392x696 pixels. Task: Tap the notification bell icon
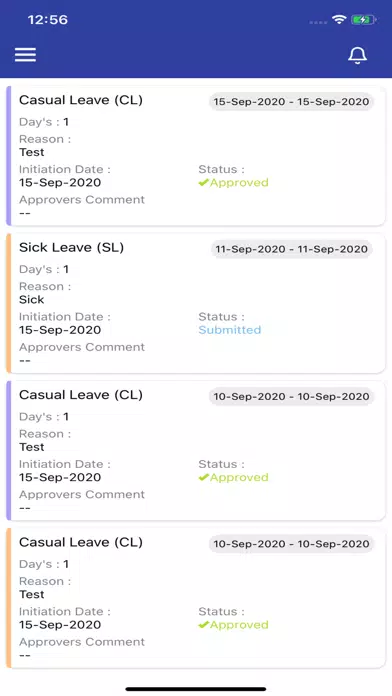pyautogui.click(x=357, y=55)
